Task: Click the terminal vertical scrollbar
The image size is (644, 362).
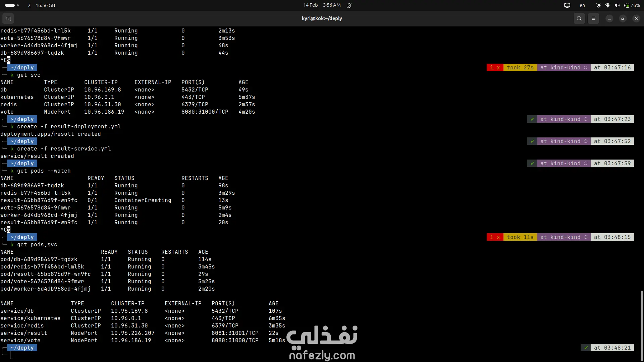Action: coord(642,325)
